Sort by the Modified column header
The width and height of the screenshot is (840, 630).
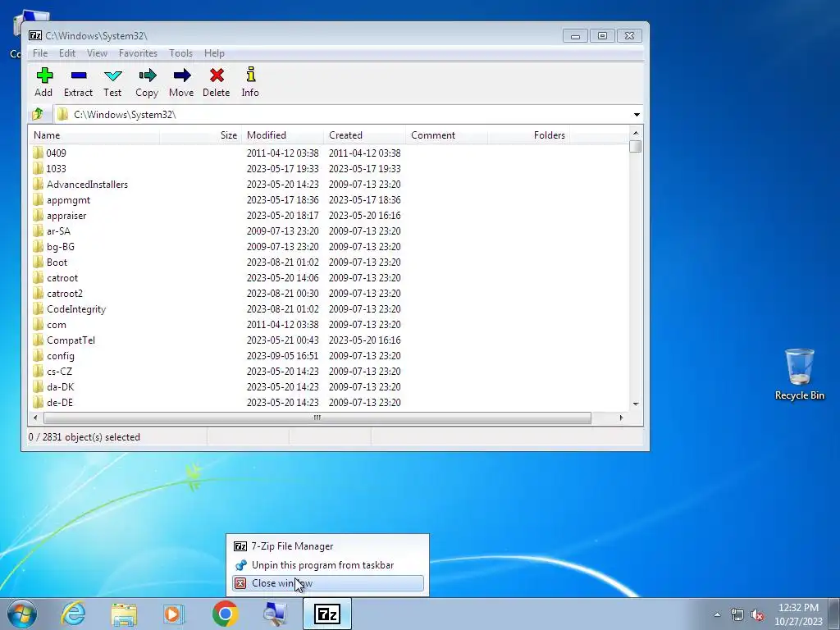[x=282, y=135]
